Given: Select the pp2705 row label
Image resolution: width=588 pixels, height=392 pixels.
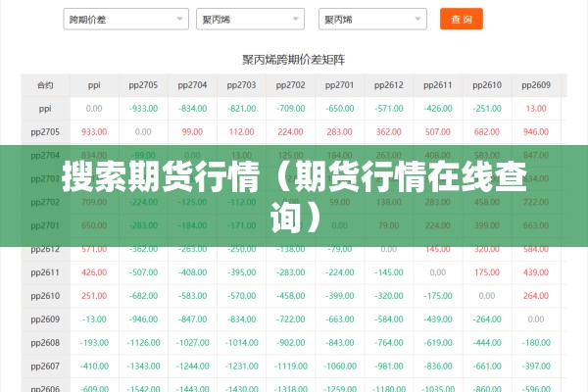Looking at the screenshot, I should point(45,132).
